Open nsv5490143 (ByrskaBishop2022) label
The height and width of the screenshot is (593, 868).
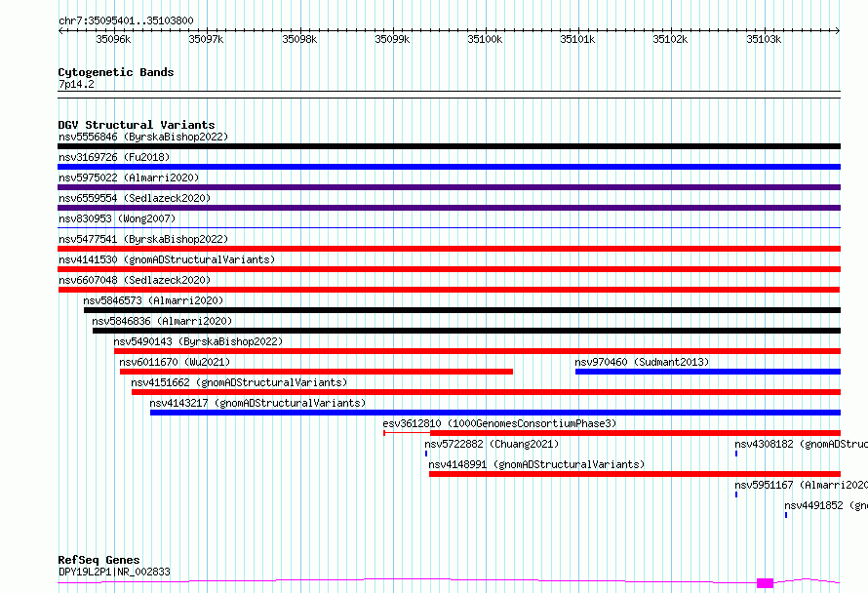[x=198, y=341]
